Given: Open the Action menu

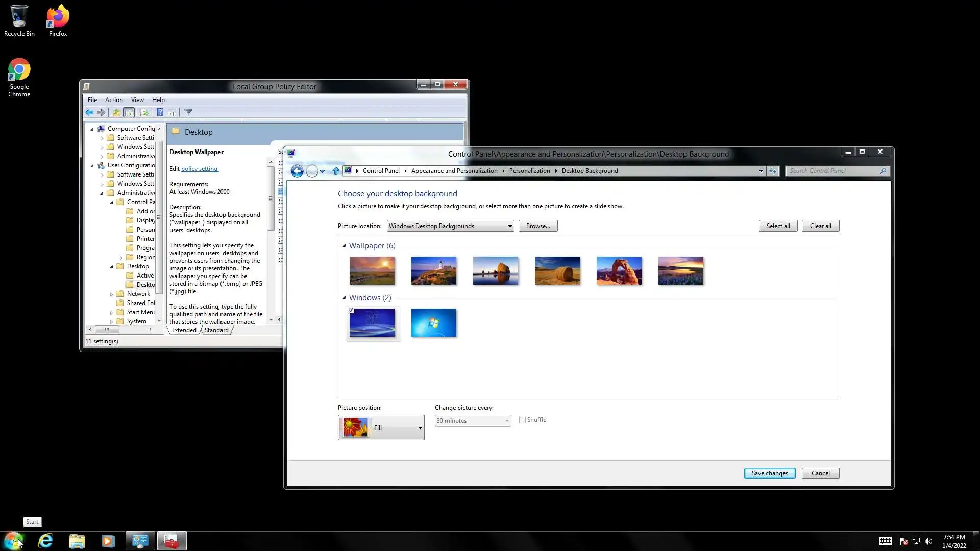Looking at the screenshot, I should [x=114, y=100].
